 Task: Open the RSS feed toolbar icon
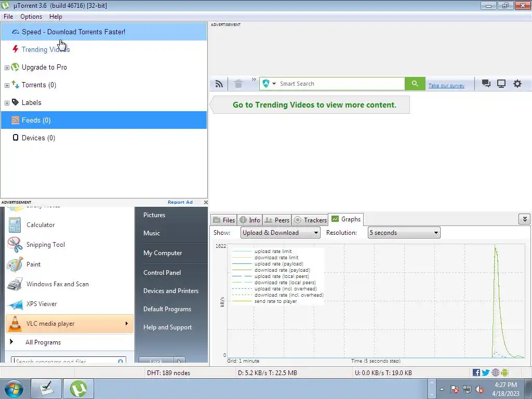click(219, 84)
